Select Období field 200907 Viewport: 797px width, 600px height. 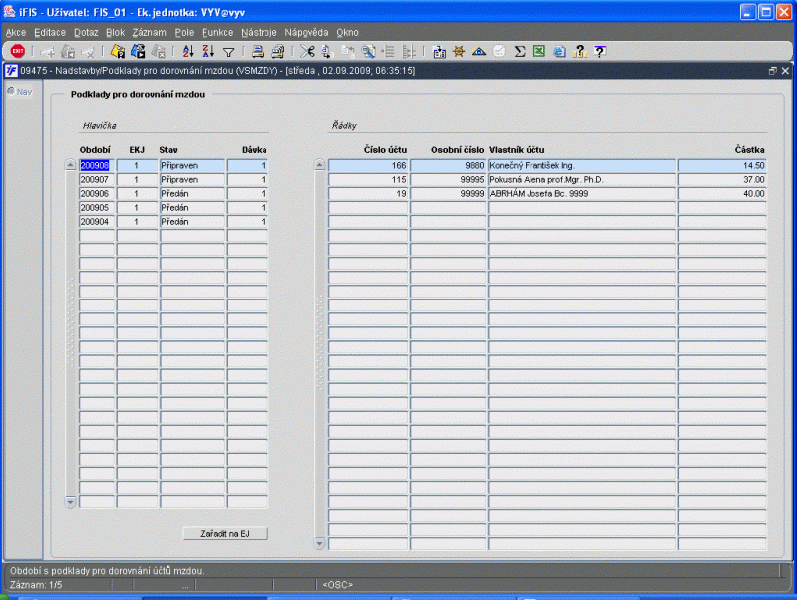click(97, 179)
